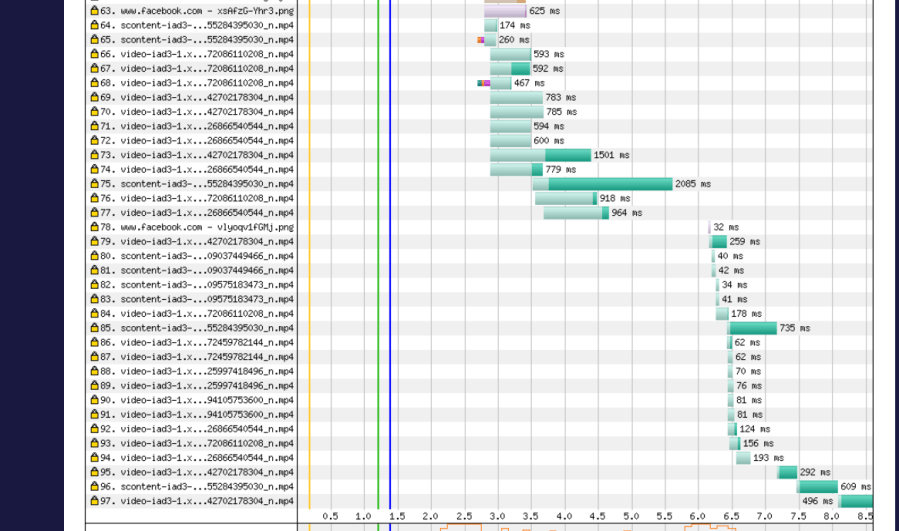Open request 63 www.facebook.com xsAfzG-Yhr3.png

point(206,11)
